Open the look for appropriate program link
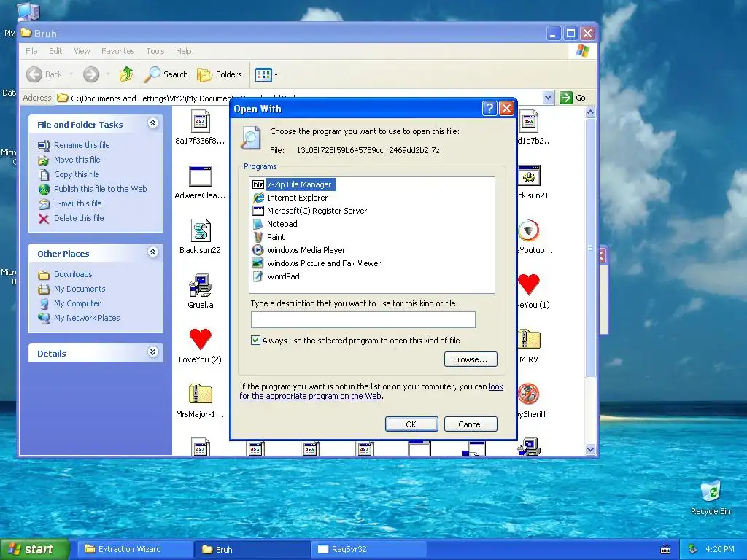Viewport: 747px width, 560px height. click(371, 392)
